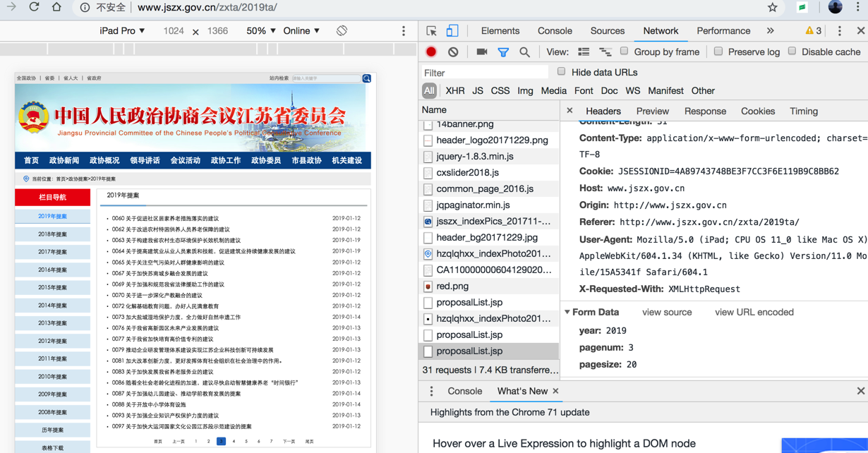Filter requests by Img type
The image size is (868, 453).
tap(525, 91)
